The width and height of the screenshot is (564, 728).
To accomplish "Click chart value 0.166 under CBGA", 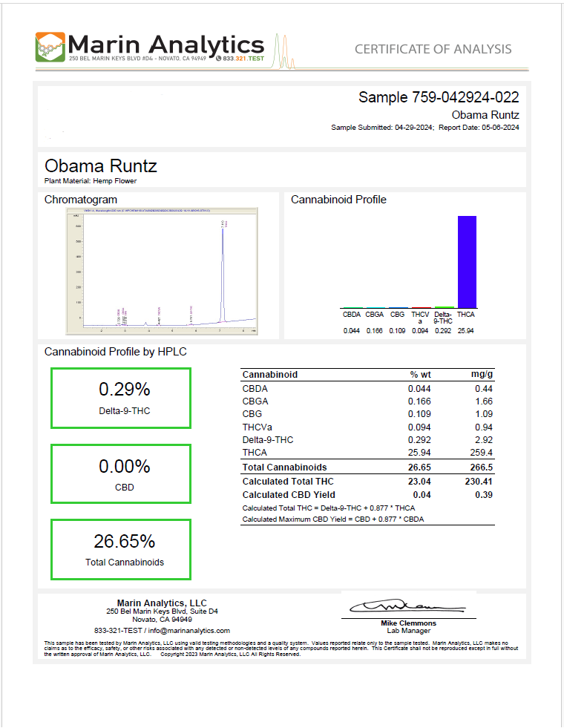I will click(x=375, y=330).
